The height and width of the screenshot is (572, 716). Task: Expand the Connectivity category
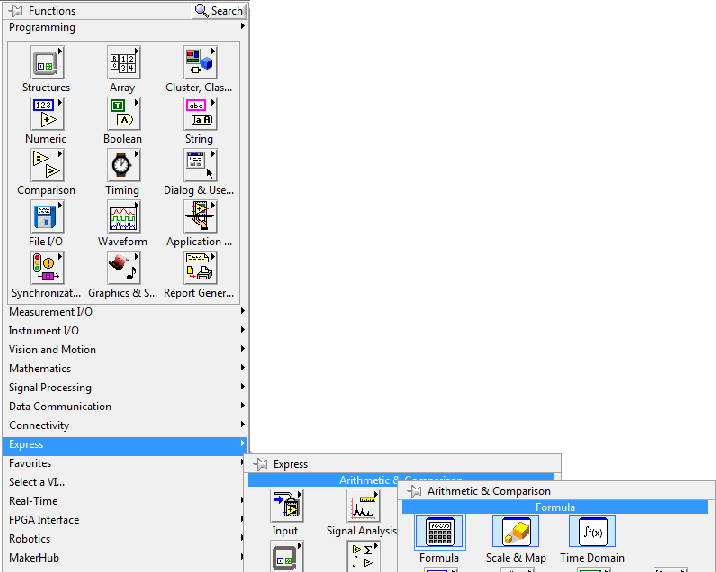click(x=126, y=425)
